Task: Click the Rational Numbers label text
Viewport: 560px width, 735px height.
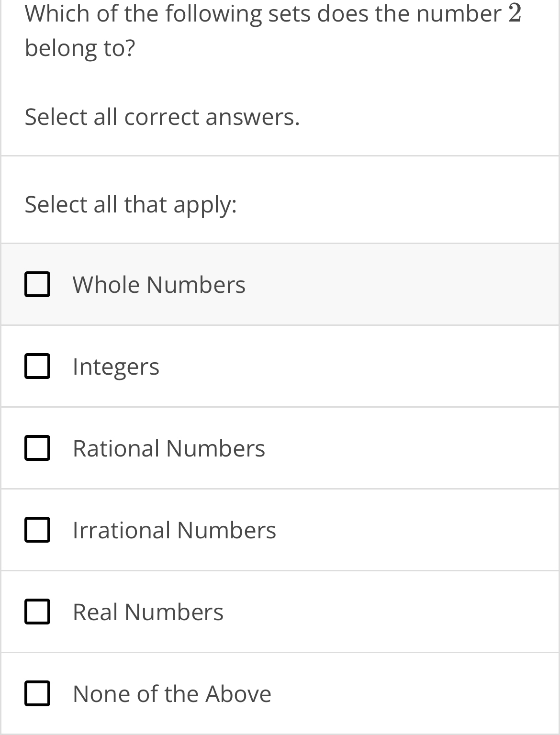Action: 168,448
